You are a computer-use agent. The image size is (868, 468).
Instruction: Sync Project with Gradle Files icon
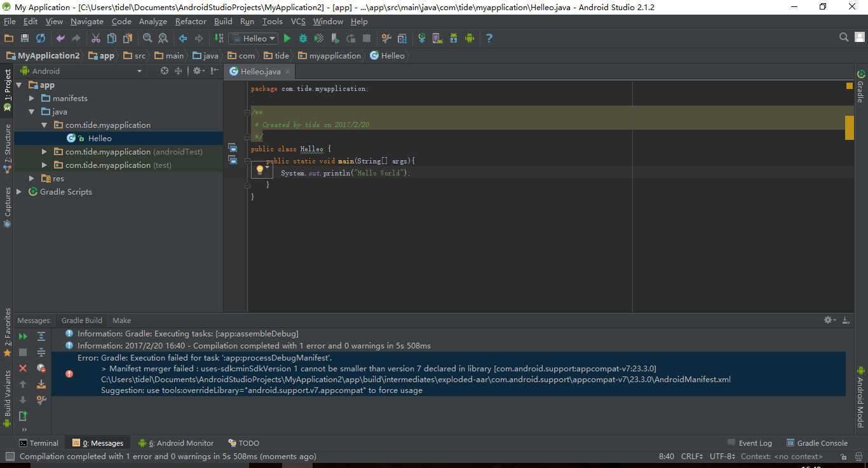pyautogui.click(x=422, y=38)
